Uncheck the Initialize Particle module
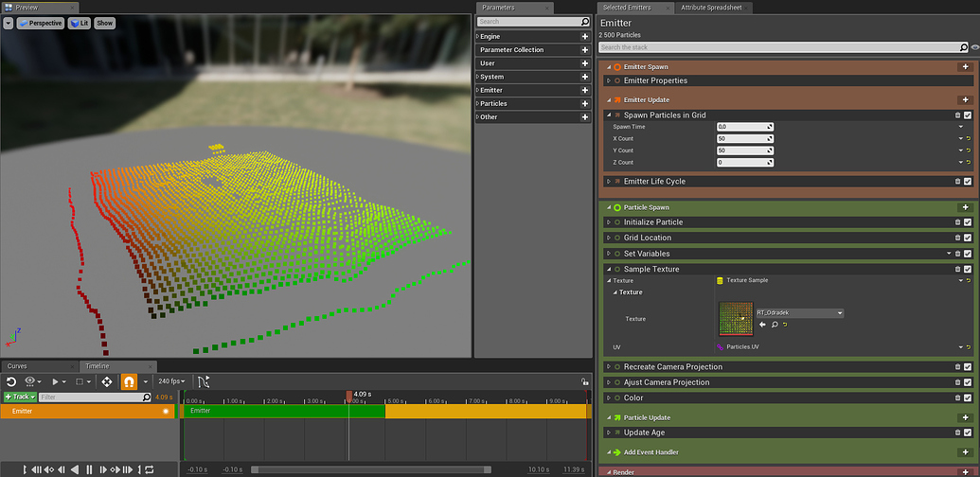 pos(968,222)
